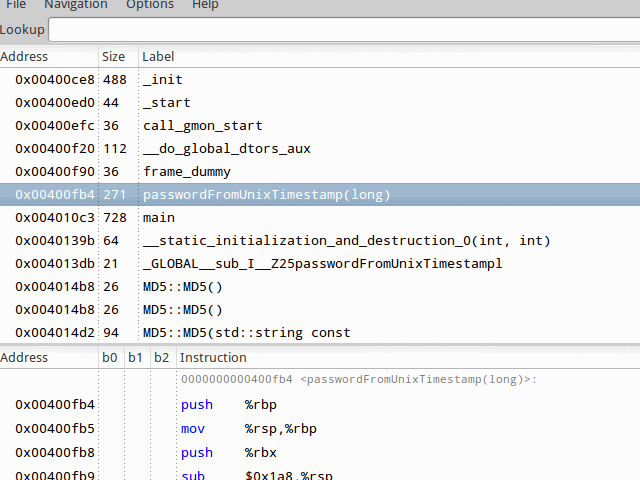Click address 0x0040139b cell
The width and height of the screenshot is (640, 480).
point(55,240)
